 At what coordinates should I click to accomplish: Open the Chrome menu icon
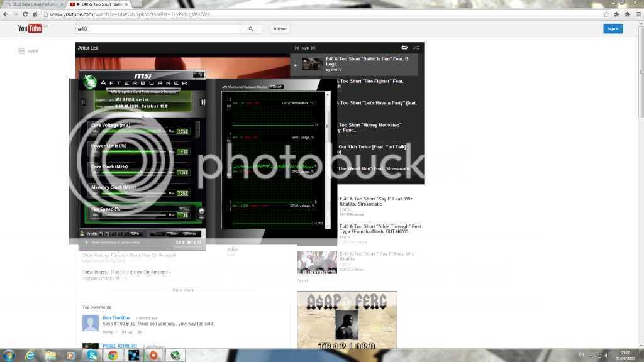pos(638,14)
